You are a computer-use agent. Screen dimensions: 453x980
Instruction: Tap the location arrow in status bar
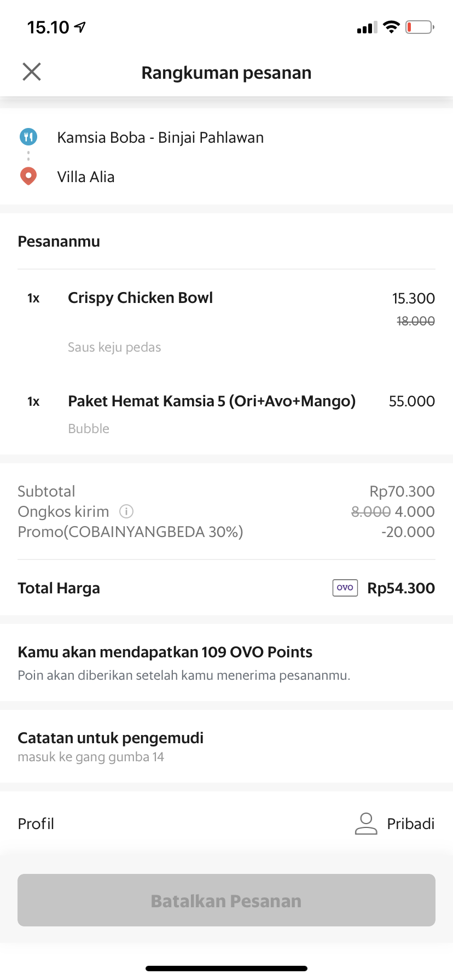tap(80, 27)
